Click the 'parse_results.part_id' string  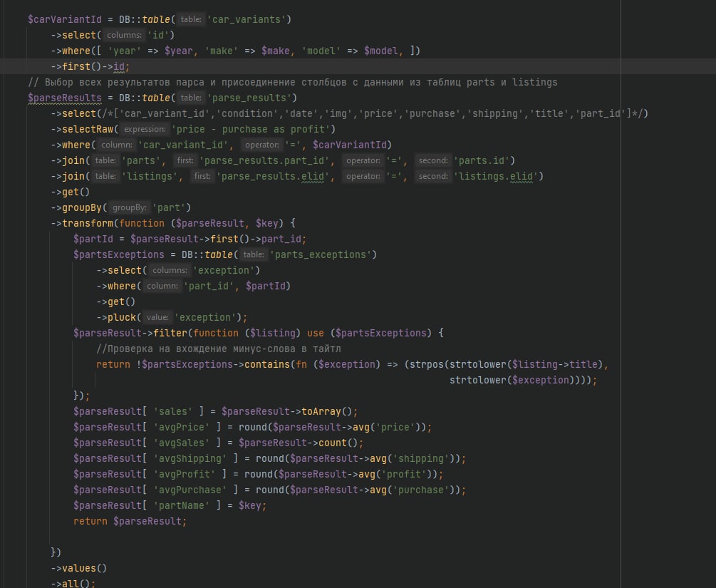coord(264,160)
